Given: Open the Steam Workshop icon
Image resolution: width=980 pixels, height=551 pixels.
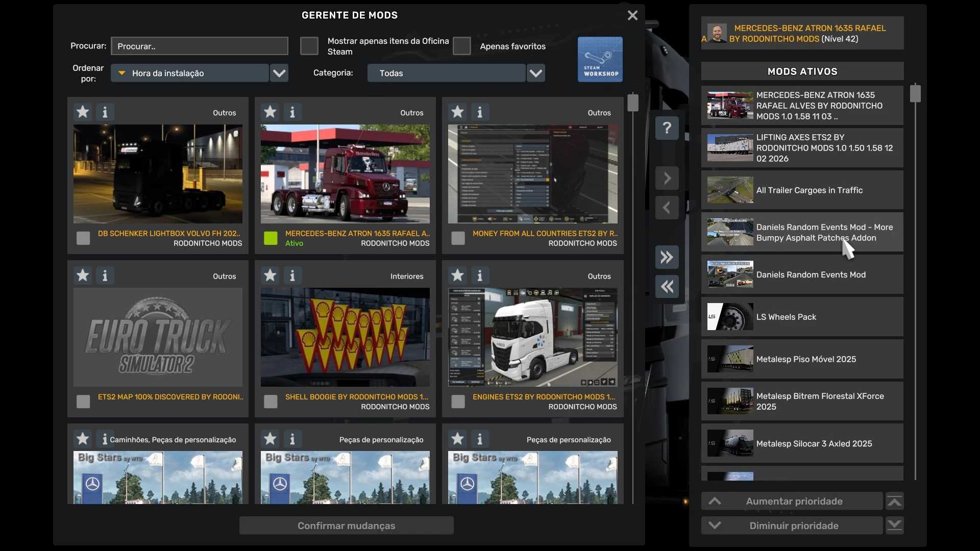Looking at the screenshot, I should [600, 59].
